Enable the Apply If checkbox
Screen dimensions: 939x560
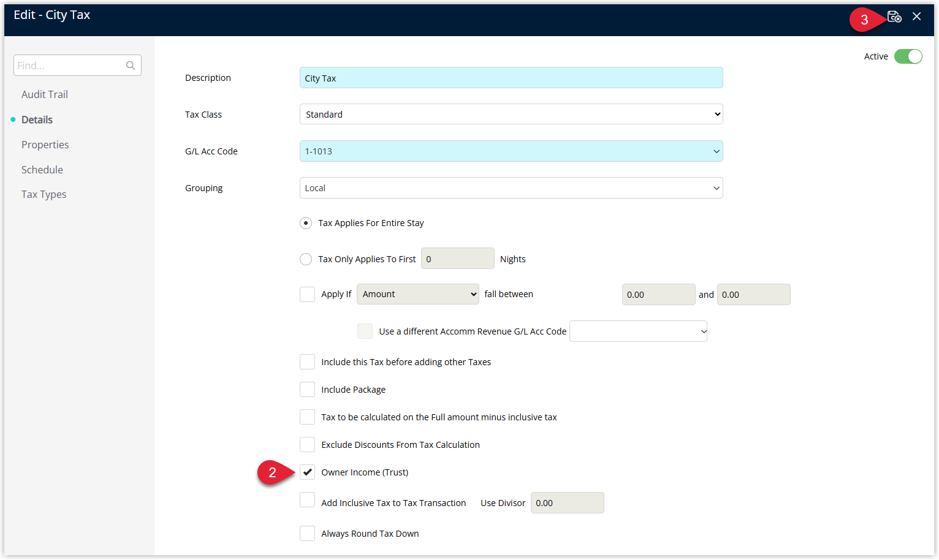click(307, 295)
